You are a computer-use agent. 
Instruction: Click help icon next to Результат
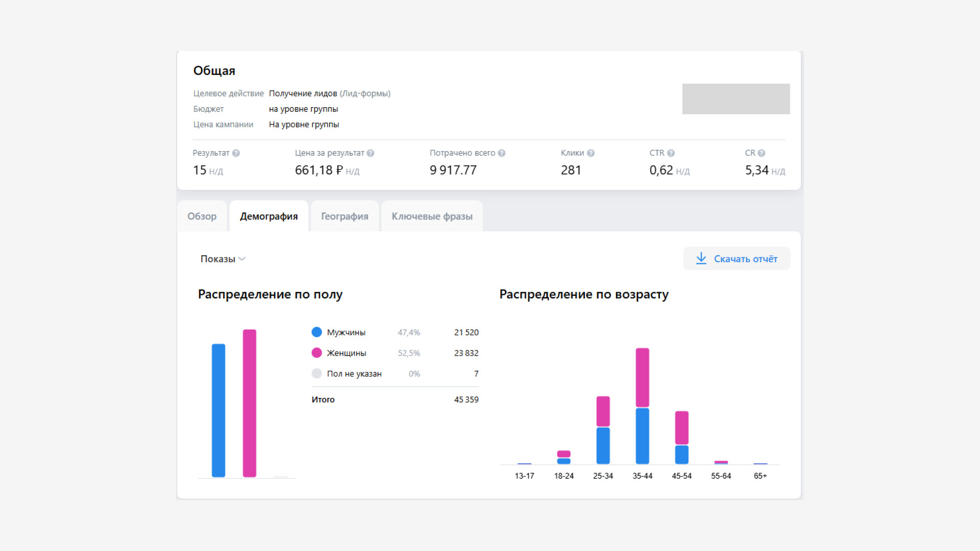pos(236,153)
